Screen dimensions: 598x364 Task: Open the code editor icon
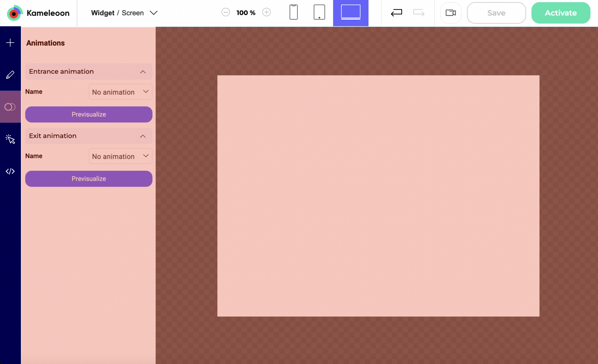coord(10,171)
